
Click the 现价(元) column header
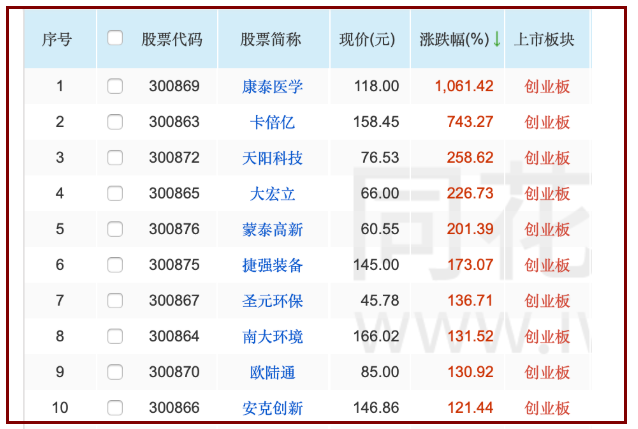pyautogui.click(x=367, y=39)
